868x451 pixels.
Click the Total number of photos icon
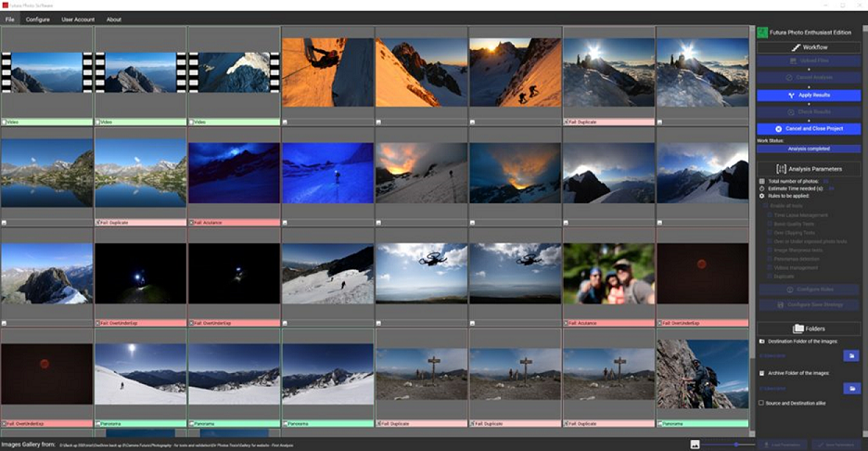pos(761,181)
